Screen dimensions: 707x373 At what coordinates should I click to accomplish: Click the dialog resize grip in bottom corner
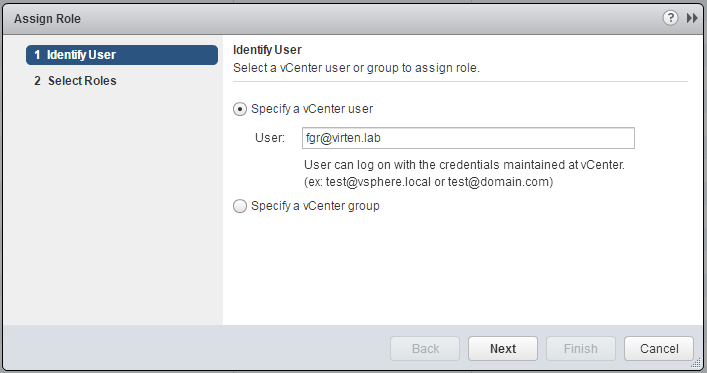pos(696,363)
